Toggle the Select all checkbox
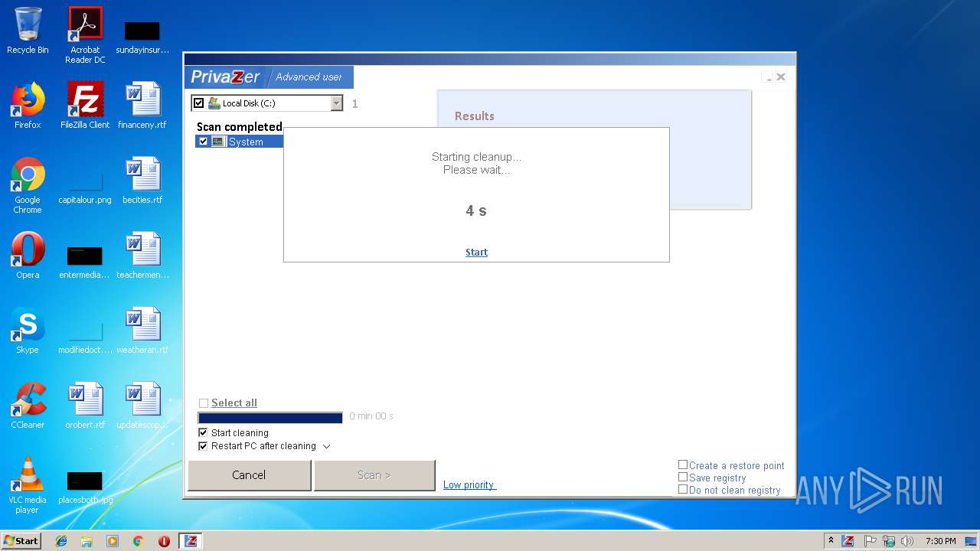 pos(204,403)
